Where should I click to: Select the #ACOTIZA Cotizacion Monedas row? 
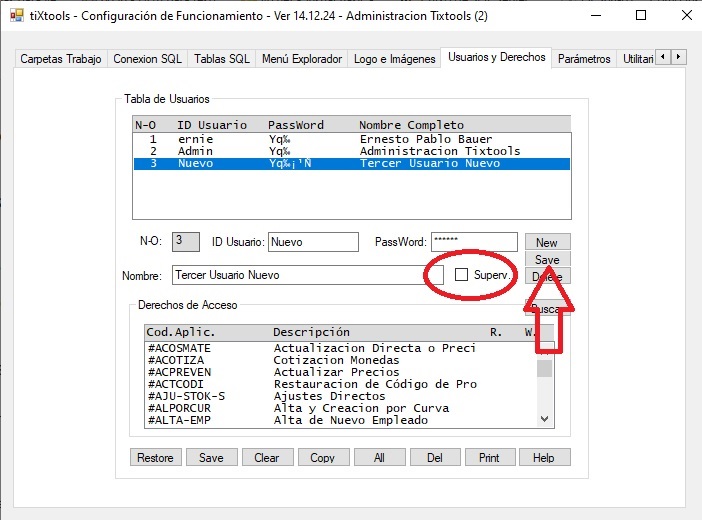pos(341,360)
